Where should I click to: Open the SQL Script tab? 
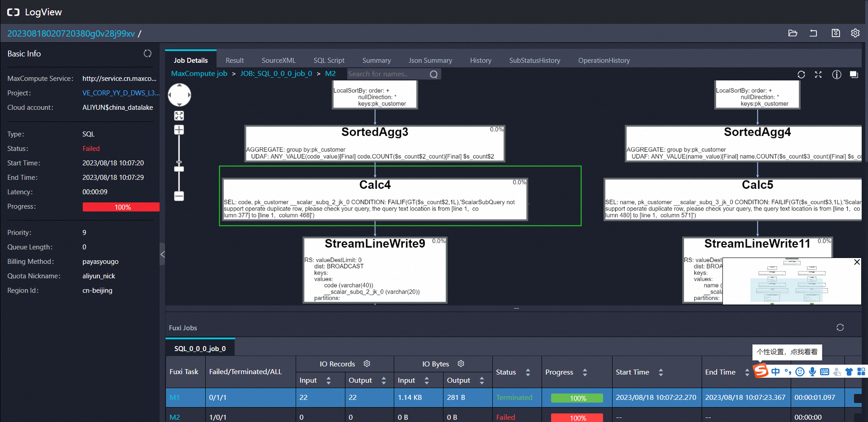pos(329,60)
